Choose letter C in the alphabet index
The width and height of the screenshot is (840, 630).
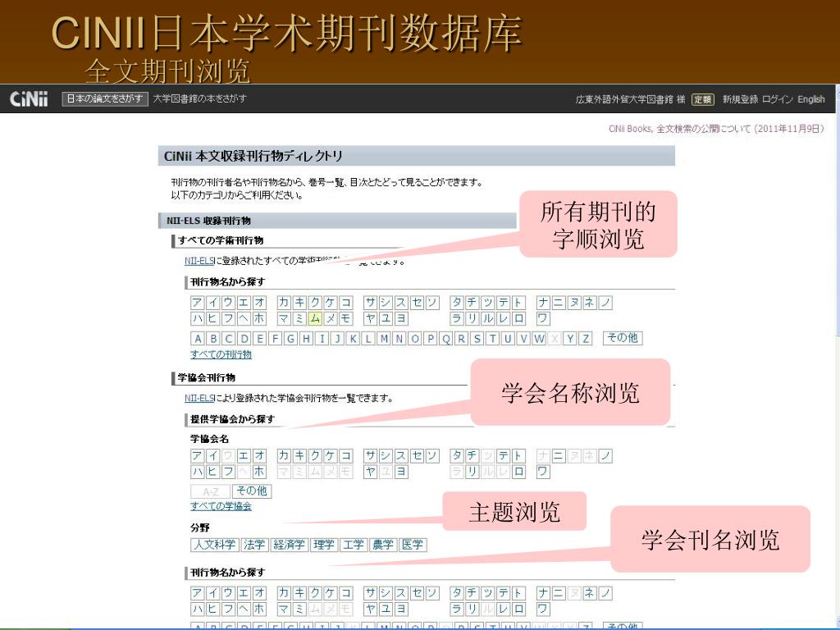point(229,339)
